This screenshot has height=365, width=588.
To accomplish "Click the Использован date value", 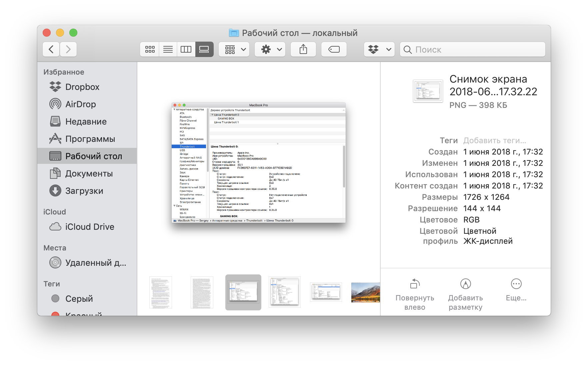I will click(x=503, y=175).
